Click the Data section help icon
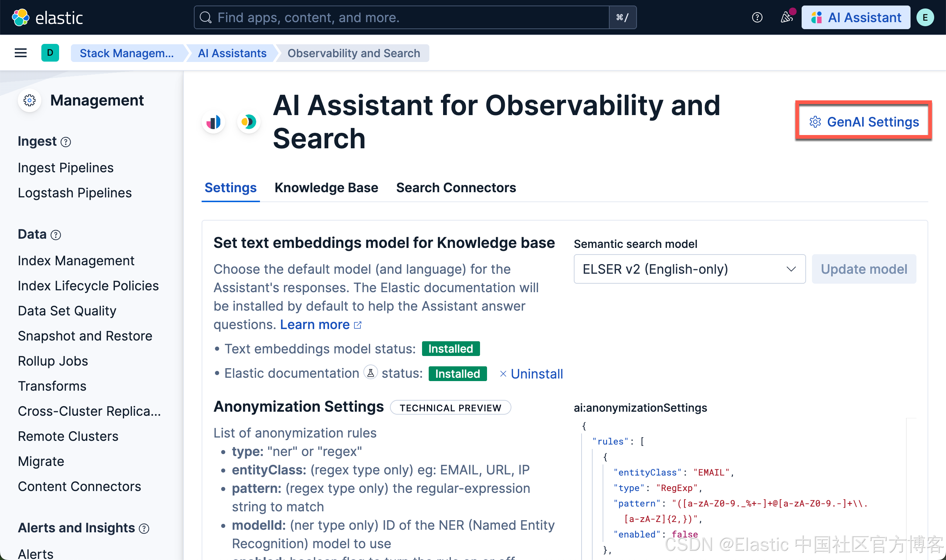946x560 pixels. coord(56,235)
